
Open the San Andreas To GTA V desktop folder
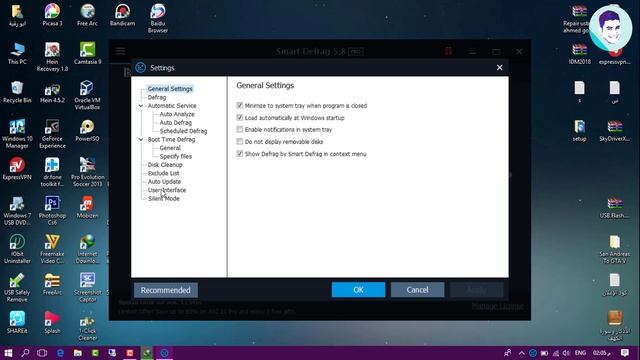coord(615,249)
